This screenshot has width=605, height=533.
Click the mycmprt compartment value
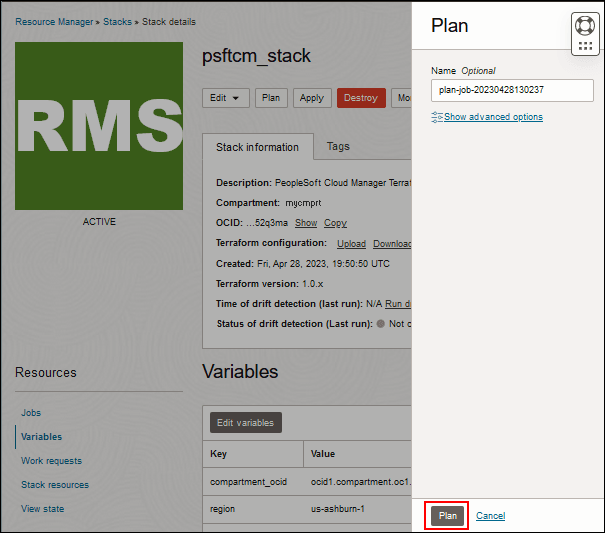coord(303,203)
